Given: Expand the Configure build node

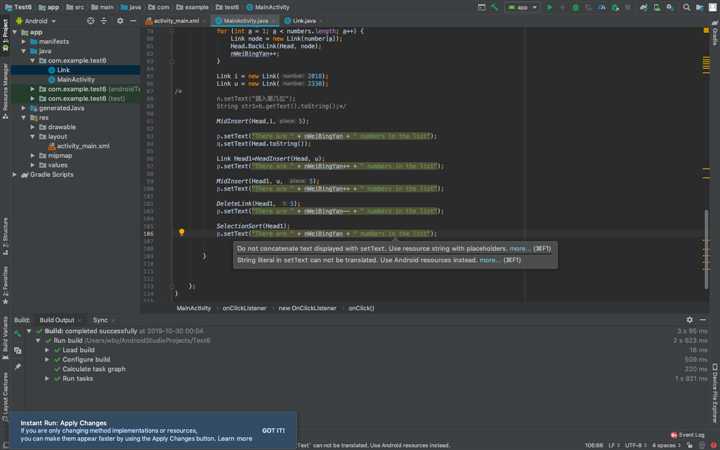Looking at the screenshot, I should click(x=47, y=360).
